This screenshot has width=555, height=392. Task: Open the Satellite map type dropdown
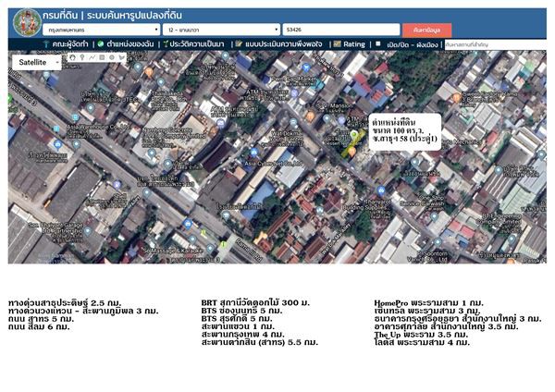(37, 62)
